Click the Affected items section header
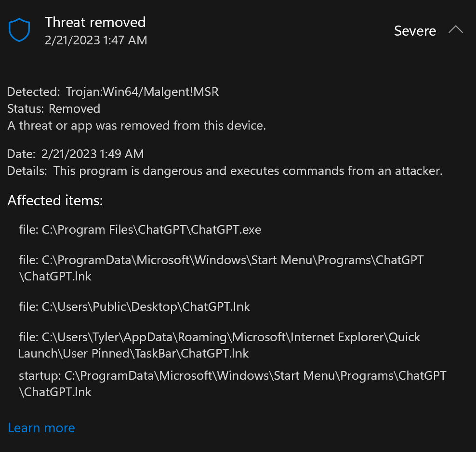476x452 pixels. pyautogui.click(x=55, y=200)
